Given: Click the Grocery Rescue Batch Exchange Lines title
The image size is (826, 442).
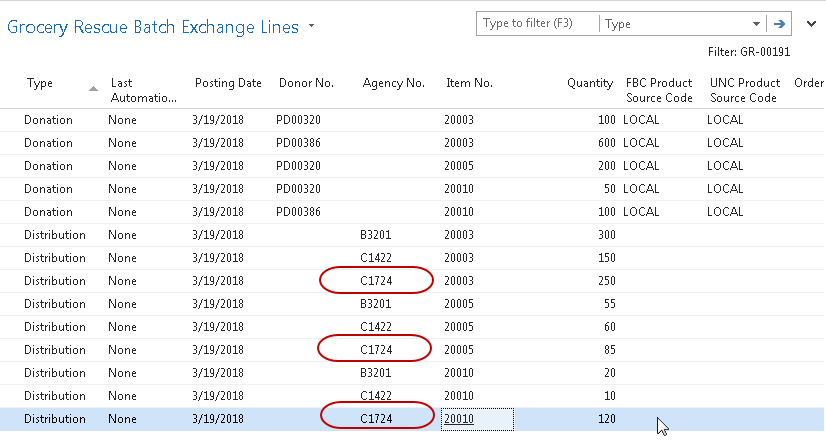Looking at the screenshot, I should [x=153, y=27].
